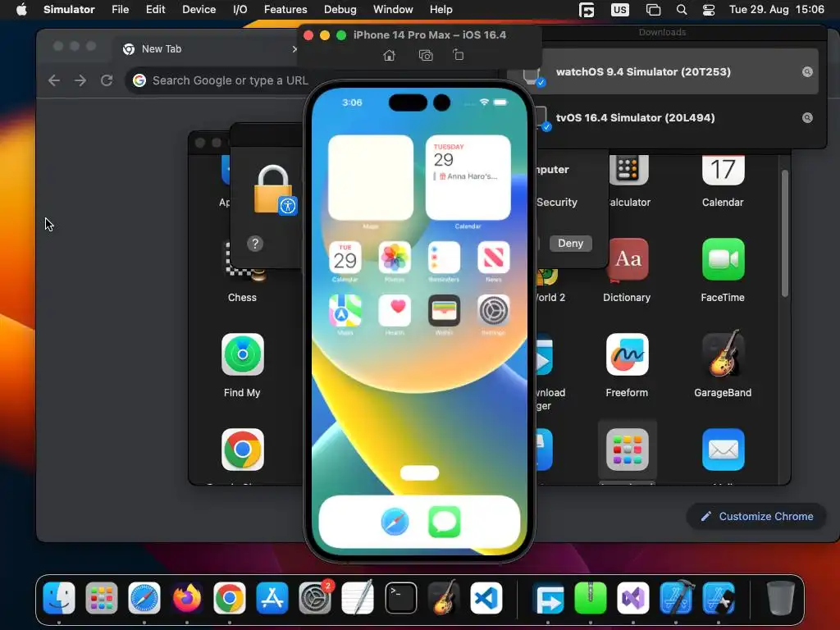Open Firefox from the Dock
Image resolution: width=840 pixels, height=630 pixels.
(x=187, y=597)
